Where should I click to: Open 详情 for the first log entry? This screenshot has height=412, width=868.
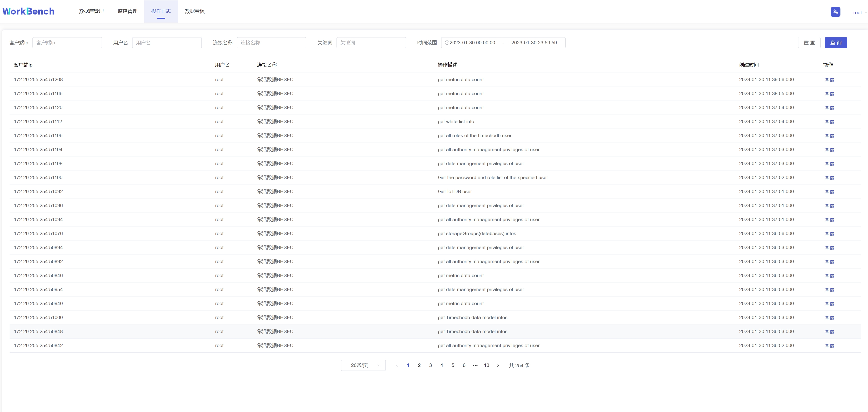point(830,80)
